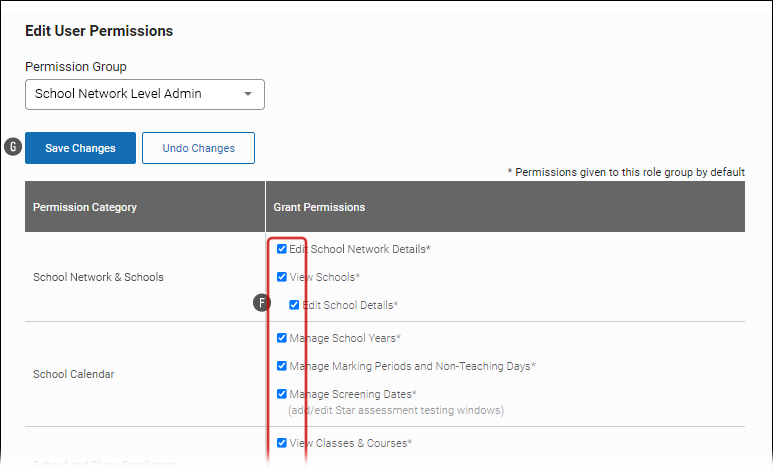Toggle the Manage Screening Dates checkbox
The width and height of the screenshot is (773, 473).
pyautogui.click(x=281, y=394)
